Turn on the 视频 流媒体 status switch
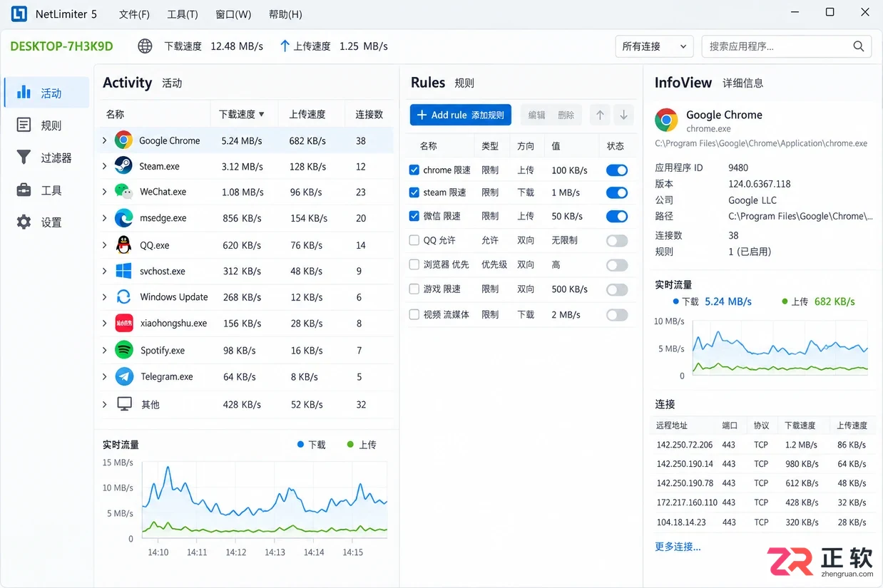This screenshot has height=588, width=883. tap(617, 314)
